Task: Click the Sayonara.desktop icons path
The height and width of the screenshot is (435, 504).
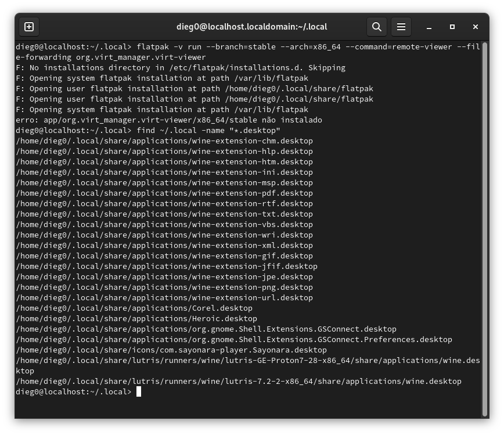Action: point(171,350)
